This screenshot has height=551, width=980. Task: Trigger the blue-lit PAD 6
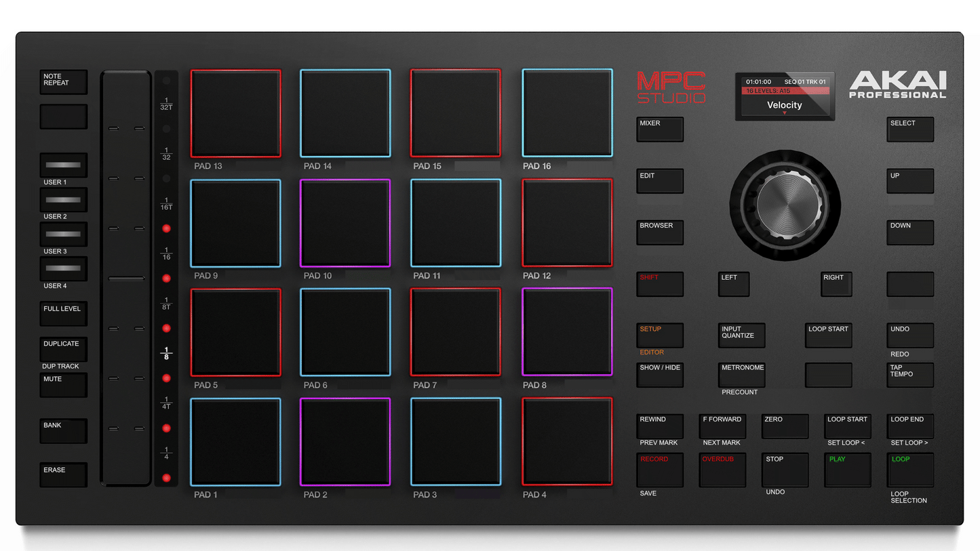345,332
